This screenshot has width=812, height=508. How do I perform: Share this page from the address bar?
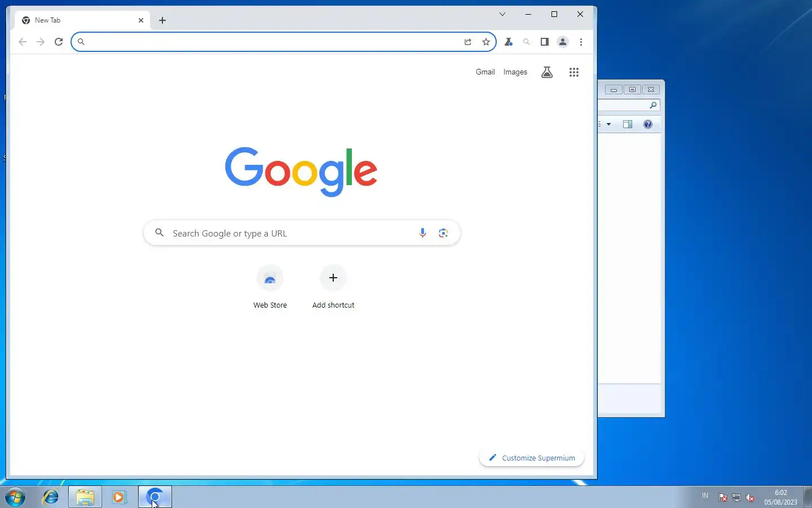tap(468, 42)
